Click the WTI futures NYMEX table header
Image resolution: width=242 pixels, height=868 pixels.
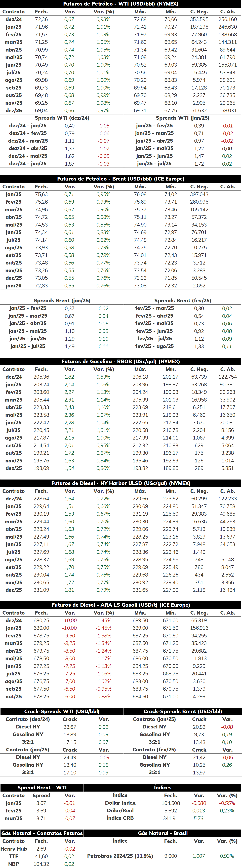pos(121,4)
